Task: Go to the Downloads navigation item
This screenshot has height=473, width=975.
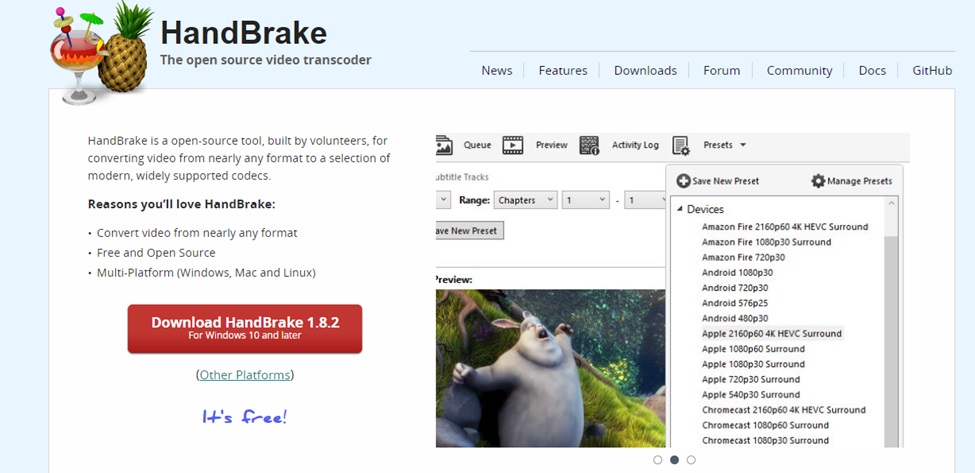Action: [645, 70]
